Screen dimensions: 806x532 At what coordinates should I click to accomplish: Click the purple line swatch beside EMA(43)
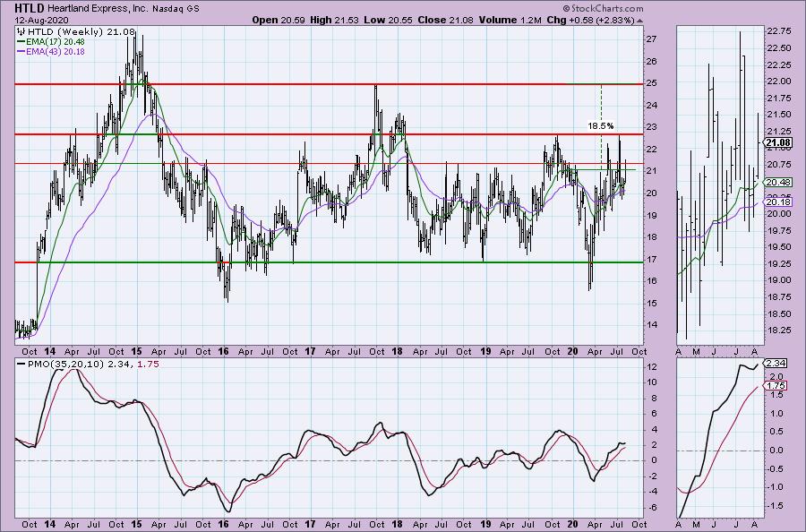click(x=21, y=51)
